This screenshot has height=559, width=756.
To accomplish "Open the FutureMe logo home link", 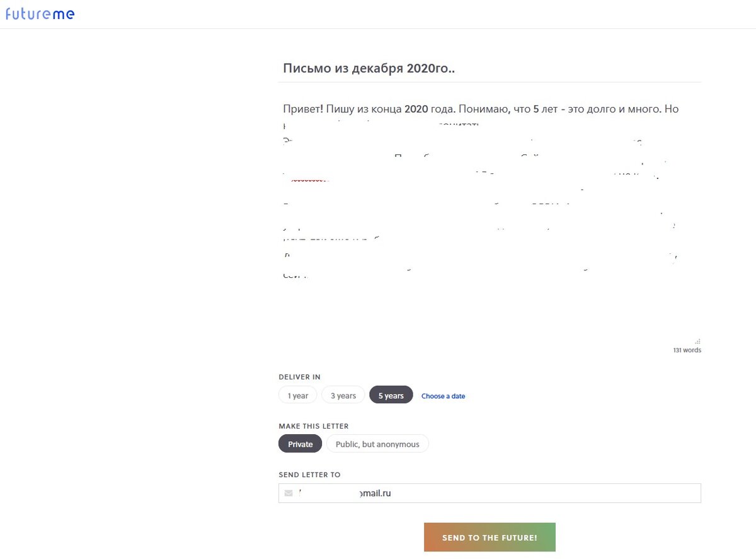I will coord(40,14).
